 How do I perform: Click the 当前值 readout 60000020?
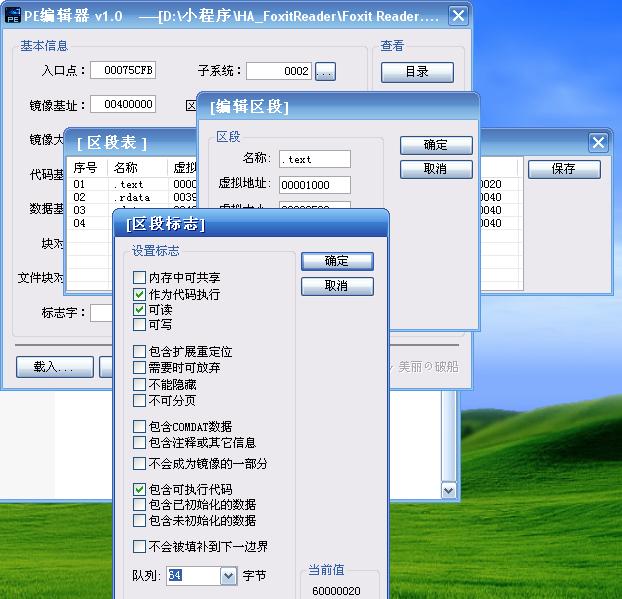coord(336,591)
